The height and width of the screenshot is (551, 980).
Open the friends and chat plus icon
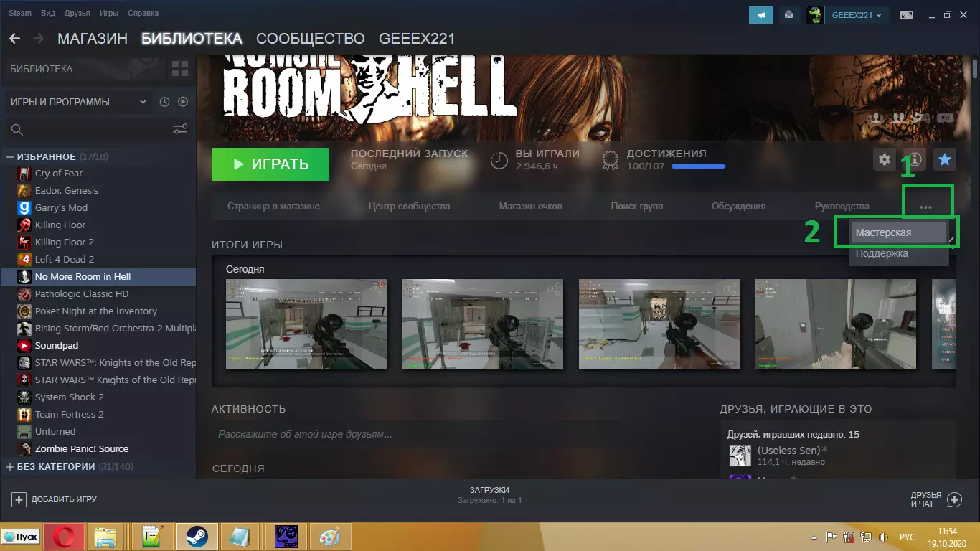[x=954, y=499]
